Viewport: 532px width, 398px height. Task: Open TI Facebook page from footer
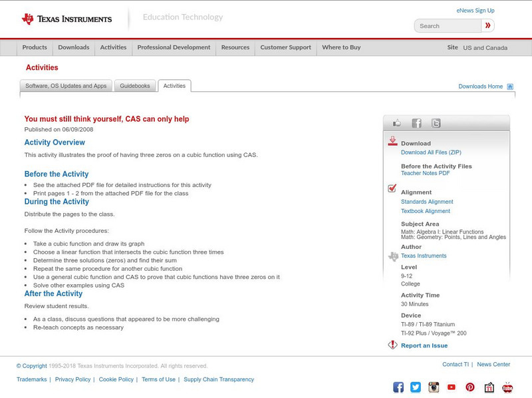click(x=398, y=387)
